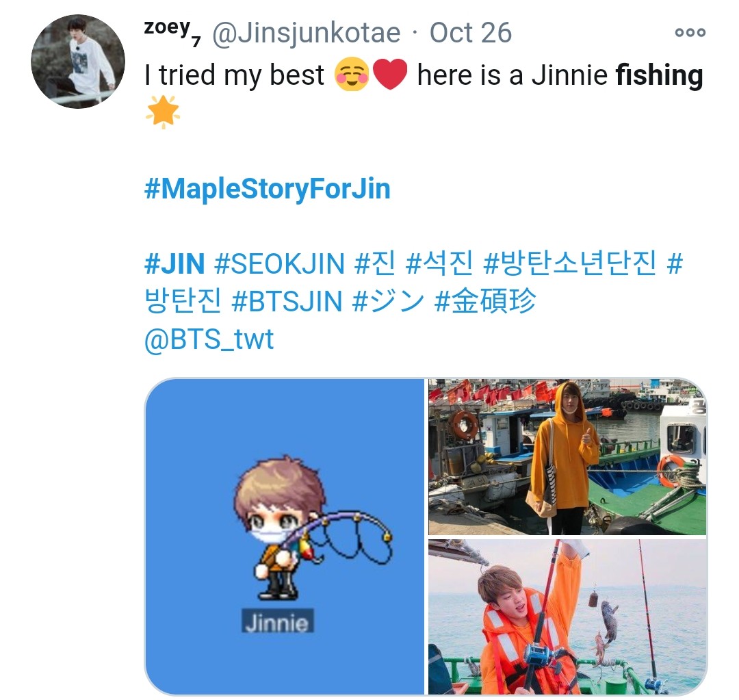Open the three-dot more options menu
This screenshot has width=739, height=700.
click(690, 33)
